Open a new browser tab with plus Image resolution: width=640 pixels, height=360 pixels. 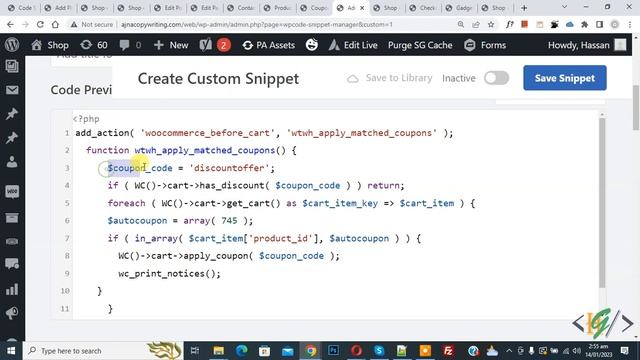(x=524, y=8)
